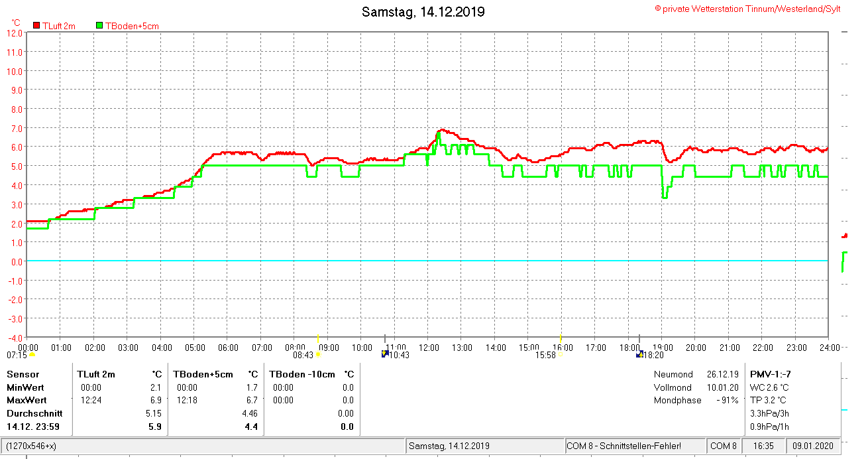Click the 16:35 clock in status bar
The height and width of the screenshot is (459, 868).
pos(763,446)
